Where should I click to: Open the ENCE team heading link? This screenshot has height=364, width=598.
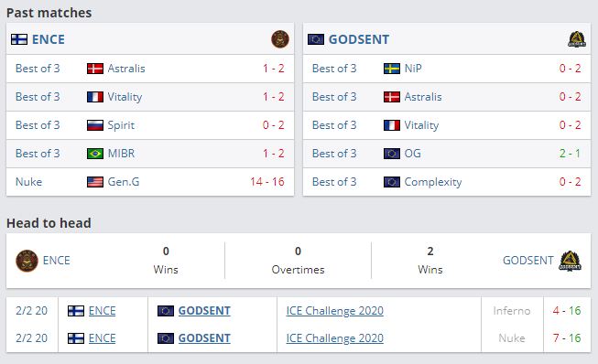tap(49, 39)
